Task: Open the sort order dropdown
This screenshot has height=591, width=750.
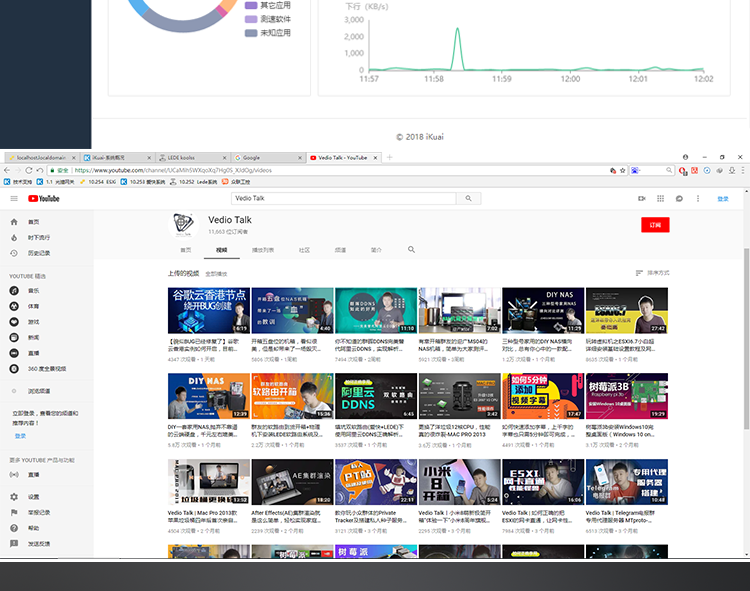Action: tap(652, 273)
